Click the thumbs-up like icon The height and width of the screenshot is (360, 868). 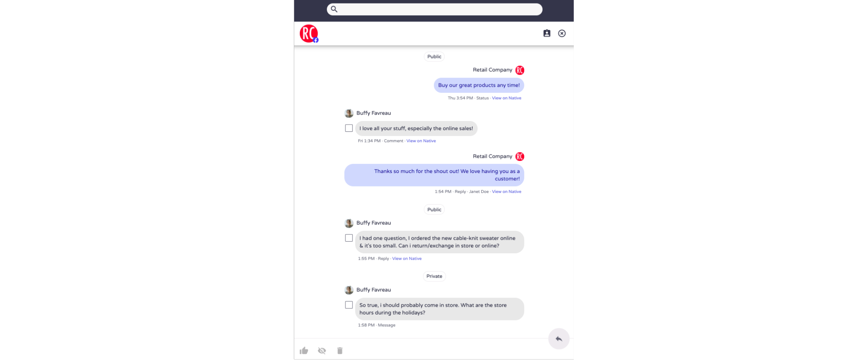(304, 350)
